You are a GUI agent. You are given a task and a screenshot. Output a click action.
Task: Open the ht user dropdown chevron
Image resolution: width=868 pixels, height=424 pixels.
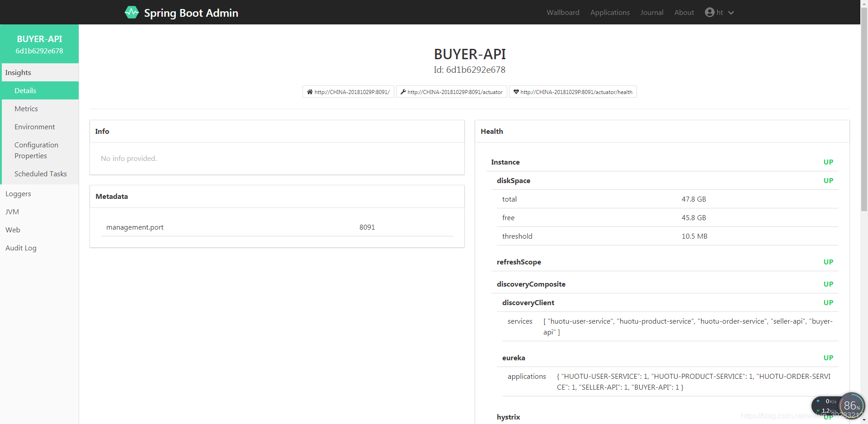click(731, 13)
